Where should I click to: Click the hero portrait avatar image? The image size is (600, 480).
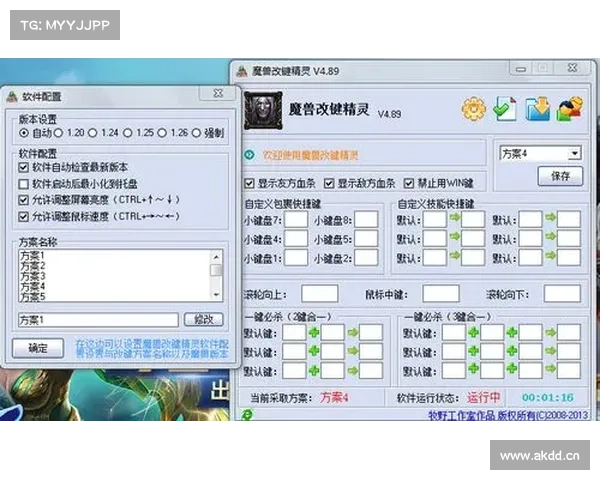[263, 110]
